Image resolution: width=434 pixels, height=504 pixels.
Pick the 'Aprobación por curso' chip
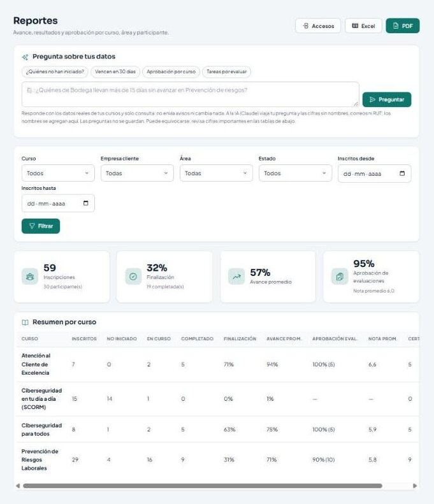(x=171, y=71)
